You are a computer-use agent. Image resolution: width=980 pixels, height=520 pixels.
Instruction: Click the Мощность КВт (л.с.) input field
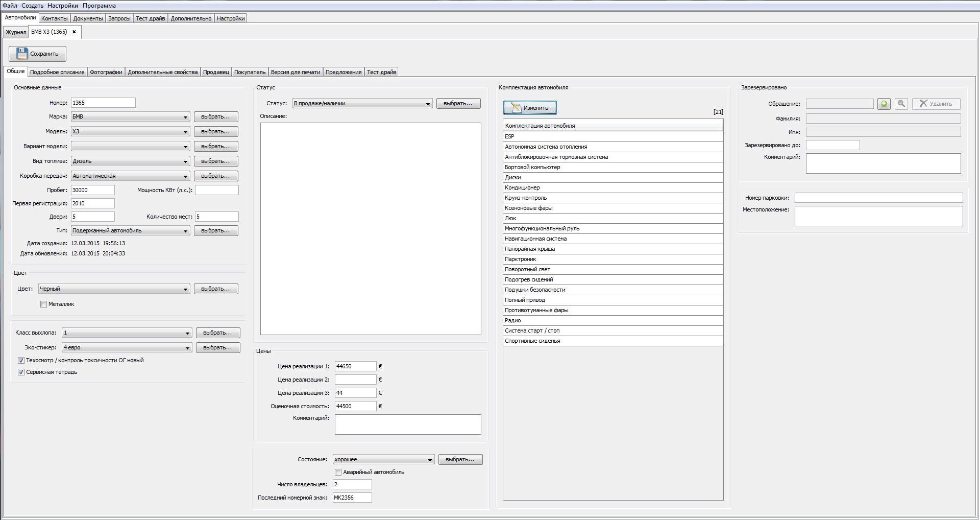coord(217,190)
